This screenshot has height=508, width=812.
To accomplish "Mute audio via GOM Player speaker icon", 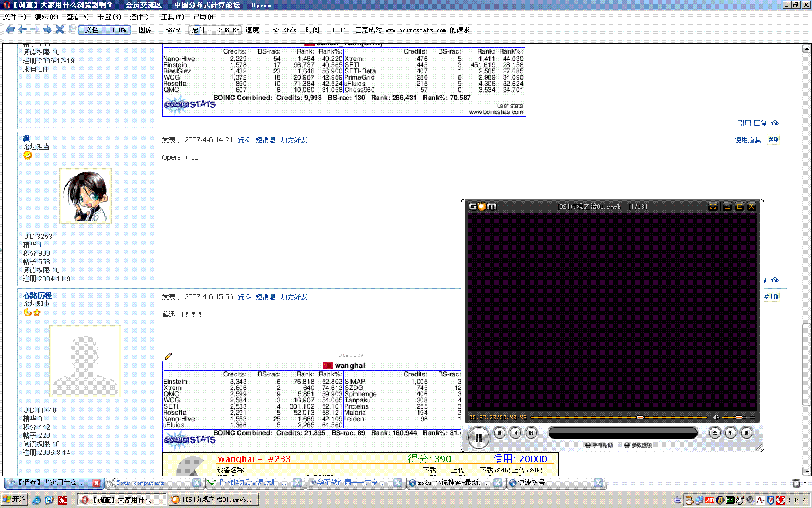I will click(716, 417).
